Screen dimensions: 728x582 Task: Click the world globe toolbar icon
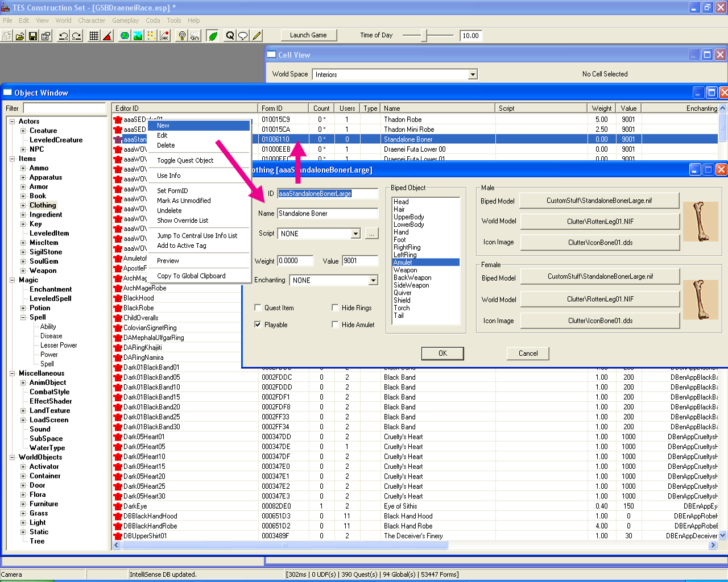tap(125, 36)
